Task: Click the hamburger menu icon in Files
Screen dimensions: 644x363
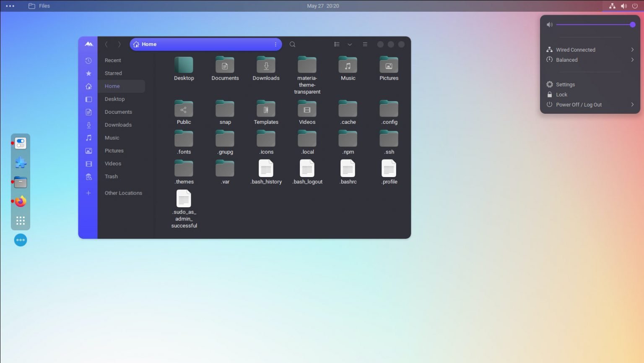Action: (365, 44)
